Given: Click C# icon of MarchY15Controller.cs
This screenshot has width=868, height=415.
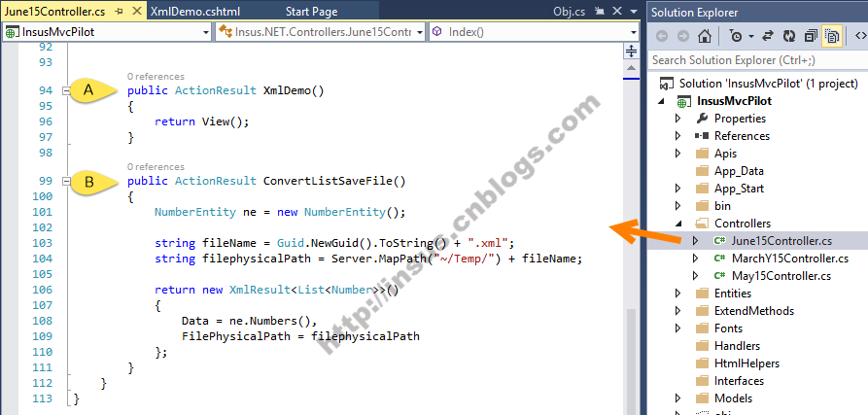Looking at the screenshot, I should pyautogui.click(x=719, y=259).
